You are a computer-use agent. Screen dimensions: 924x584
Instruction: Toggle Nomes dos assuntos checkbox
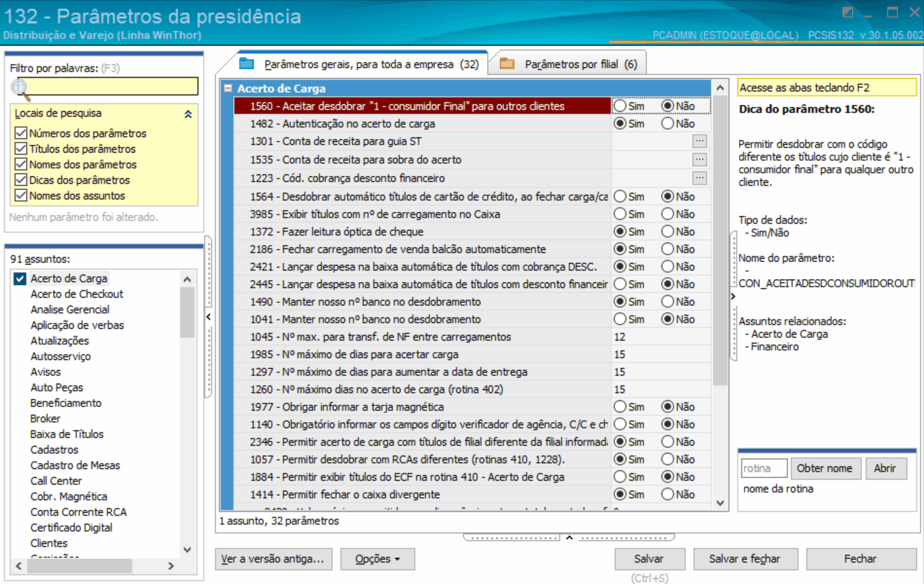coord(21,195)
